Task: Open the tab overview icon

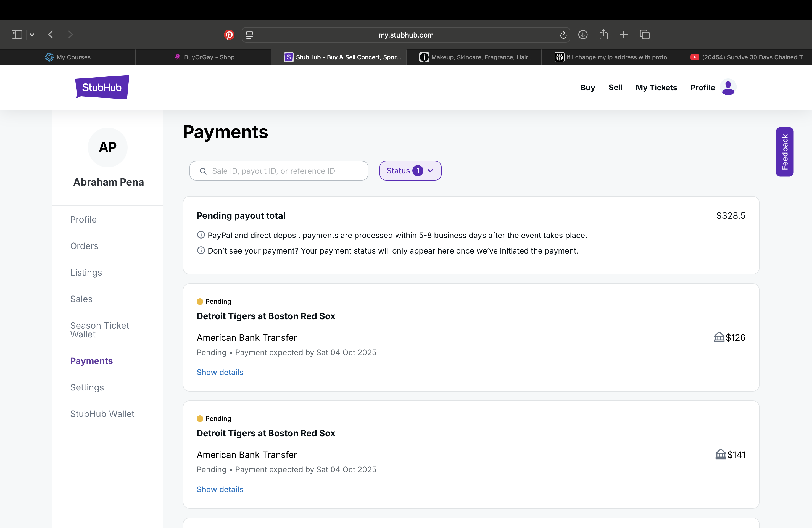Action: click(x=644, y=35)
